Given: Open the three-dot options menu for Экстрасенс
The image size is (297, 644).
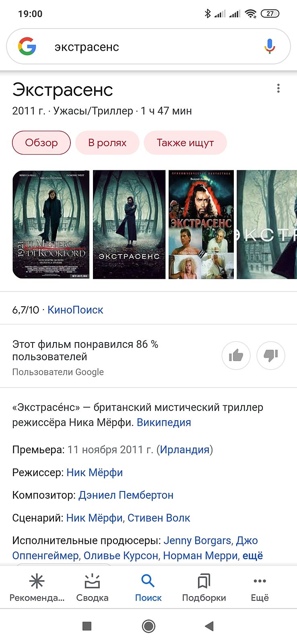Looking at the screenshot, I should click(278, 89).
